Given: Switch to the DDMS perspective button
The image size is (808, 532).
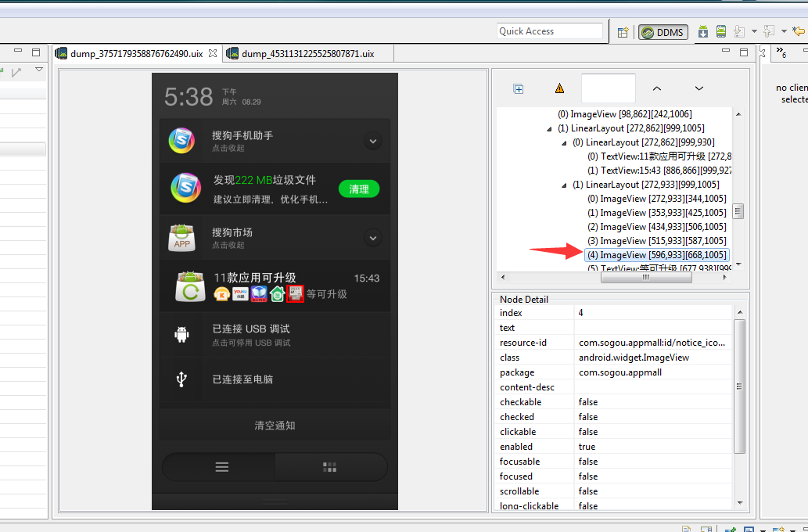Looking at the screenshot, I should pyautogui.click(x=662, y=32).
